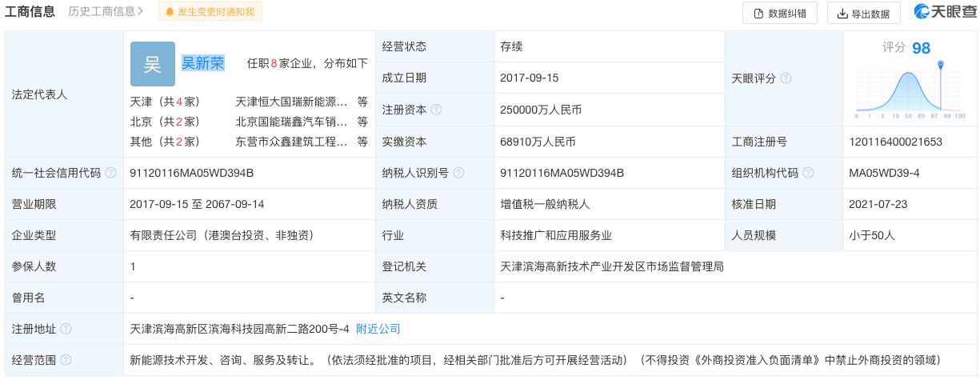Image resolution: width=980 pixels, height=380 pixels.
Task: Click the 导出数据 button
Action: coord(863,13)
